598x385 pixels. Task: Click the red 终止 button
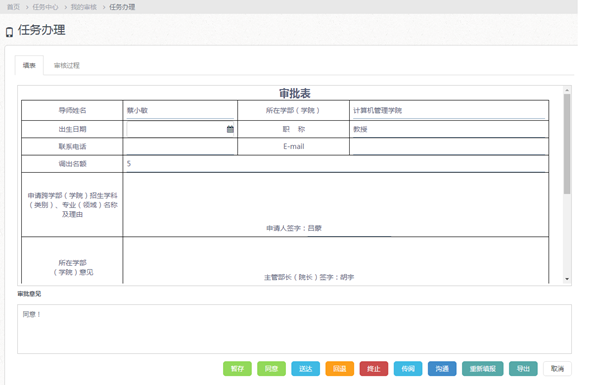[x=374, y=369]
